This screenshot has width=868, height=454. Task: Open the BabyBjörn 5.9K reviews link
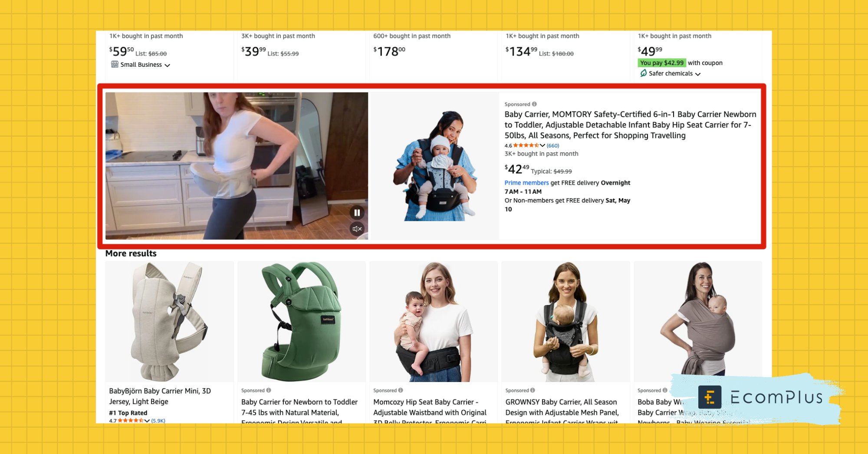tap(158, 421)
